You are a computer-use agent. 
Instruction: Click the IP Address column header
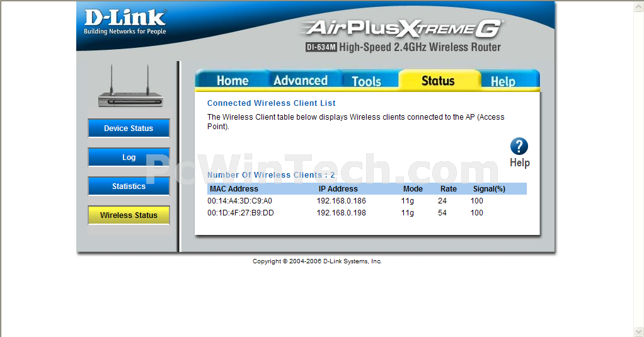[x=338, y=189]
